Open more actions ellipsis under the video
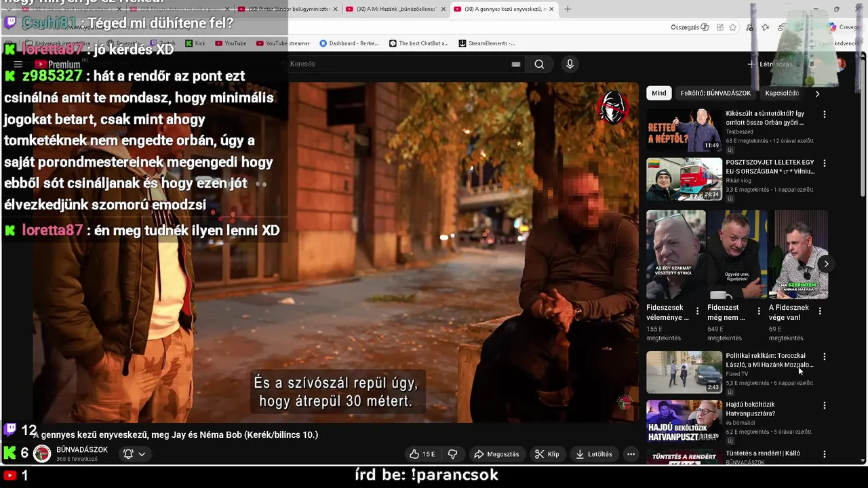The height and width of the screenshot is (488, 868). (x=631, y=454)
